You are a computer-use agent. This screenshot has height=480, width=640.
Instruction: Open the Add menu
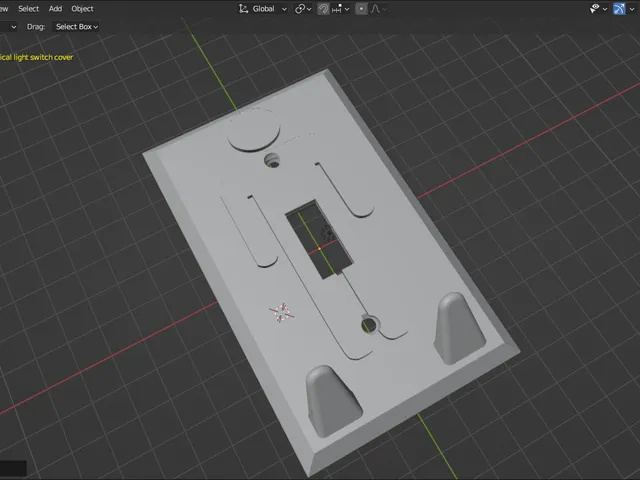coord(55,9)
